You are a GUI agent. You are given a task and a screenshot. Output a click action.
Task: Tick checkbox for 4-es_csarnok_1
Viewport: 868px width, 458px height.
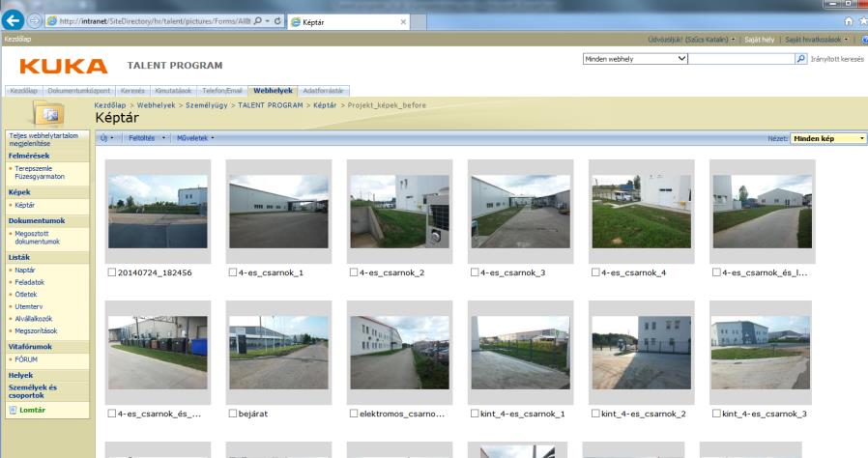tap(233, 272)
